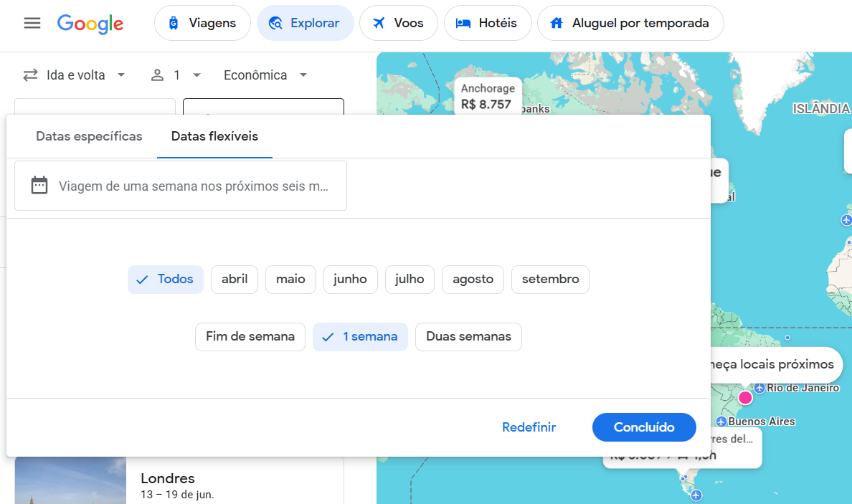The height and width of the screenshot is (504, 852).
Task: Click the round-trip arrows icon
Action: pyautogui.click(x=30, y=75)
